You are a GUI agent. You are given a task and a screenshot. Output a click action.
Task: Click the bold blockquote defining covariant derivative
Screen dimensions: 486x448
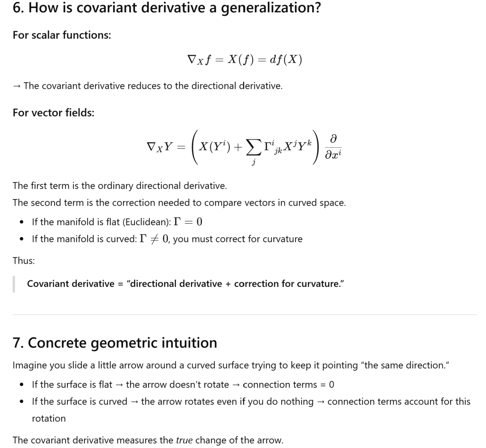pos(185,284)
